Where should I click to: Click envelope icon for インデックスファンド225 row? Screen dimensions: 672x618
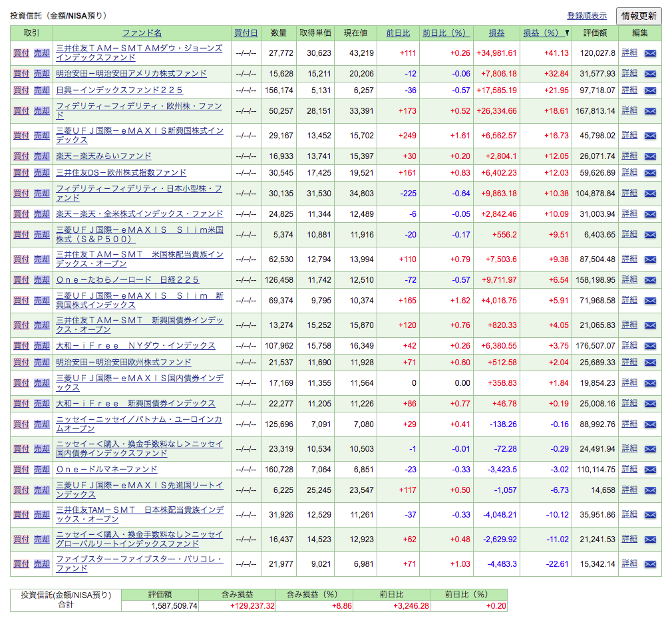pos(650,90)
